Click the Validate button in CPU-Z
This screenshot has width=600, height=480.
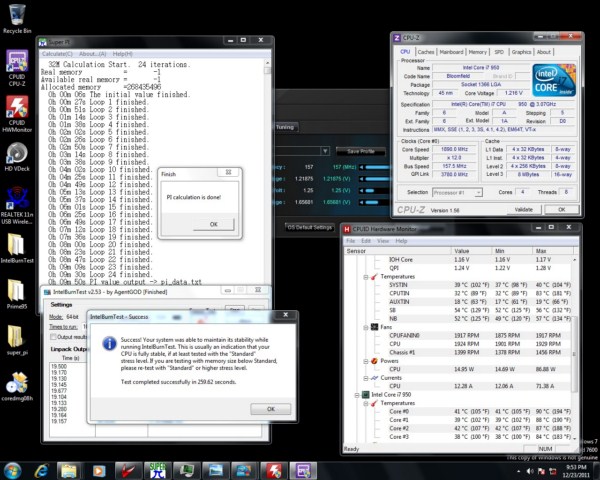click(x=523, y=209)
